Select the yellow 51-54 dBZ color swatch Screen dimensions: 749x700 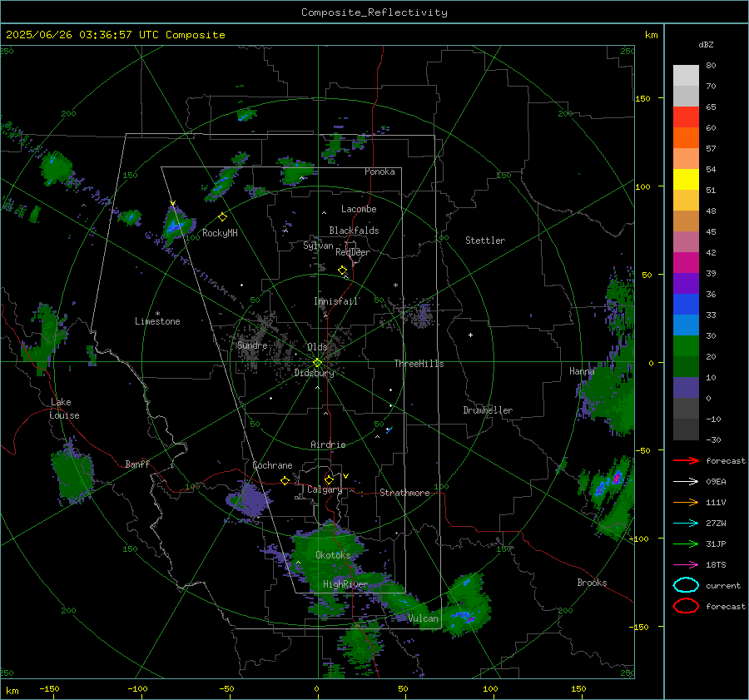tap(686, 180)
